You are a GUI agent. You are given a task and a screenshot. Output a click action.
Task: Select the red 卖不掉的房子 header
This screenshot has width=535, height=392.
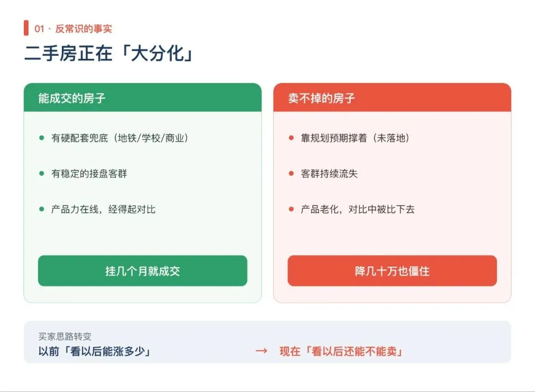pos(392,98)
